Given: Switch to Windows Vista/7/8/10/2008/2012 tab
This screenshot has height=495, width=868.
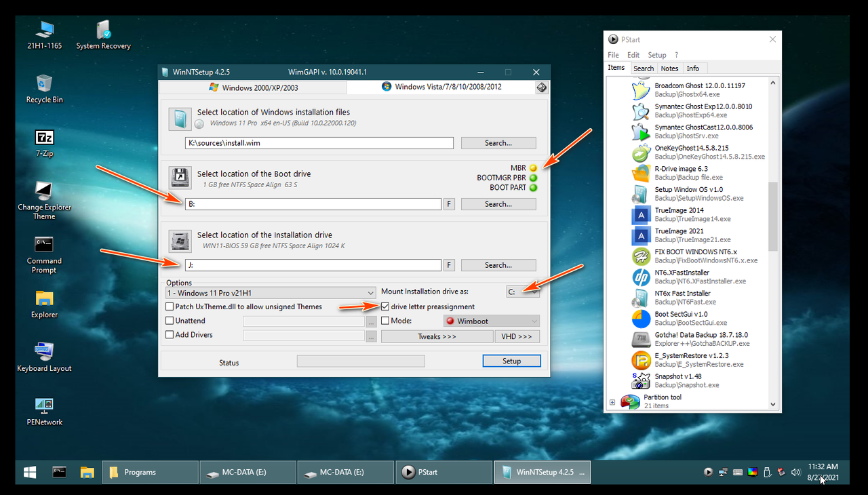Looking at the screenshot, I should [x=441, y=87].
